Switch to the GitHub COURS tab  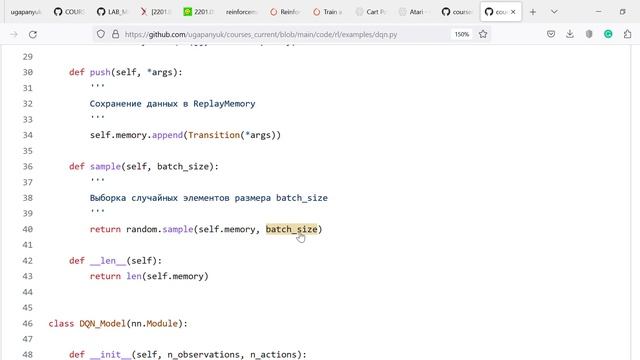[69, 12]
